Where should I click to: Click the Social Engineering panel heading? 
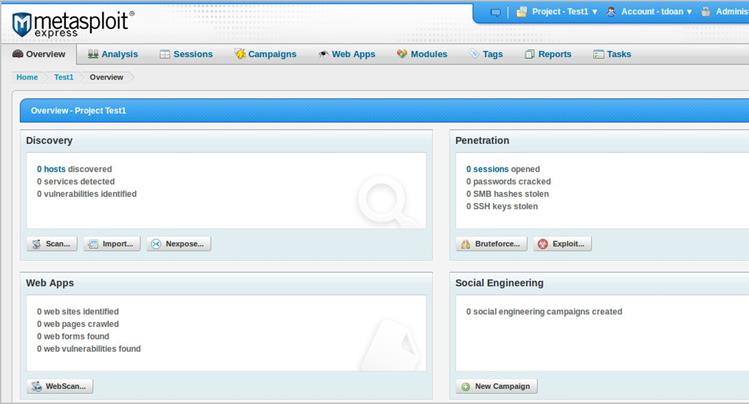[499, 283]
